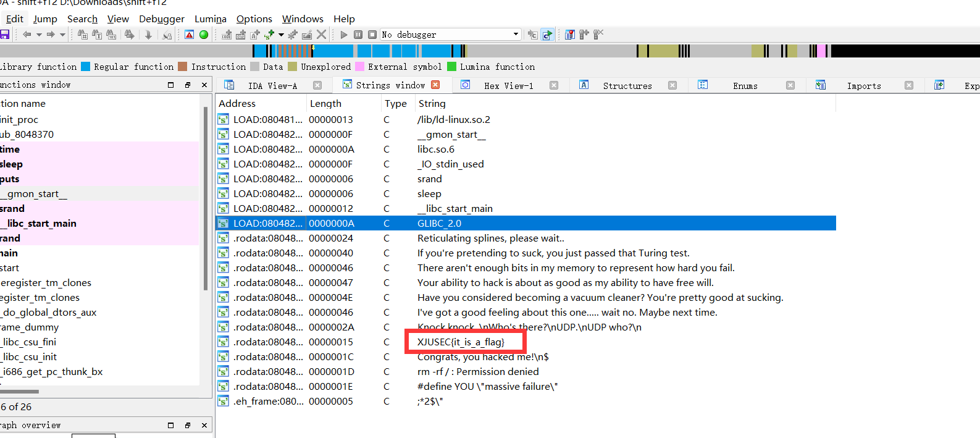Click the green circle toolbar icon
The width and height of the screenshot is (980, 438).
pyautogui.click(x=204, y=35)
